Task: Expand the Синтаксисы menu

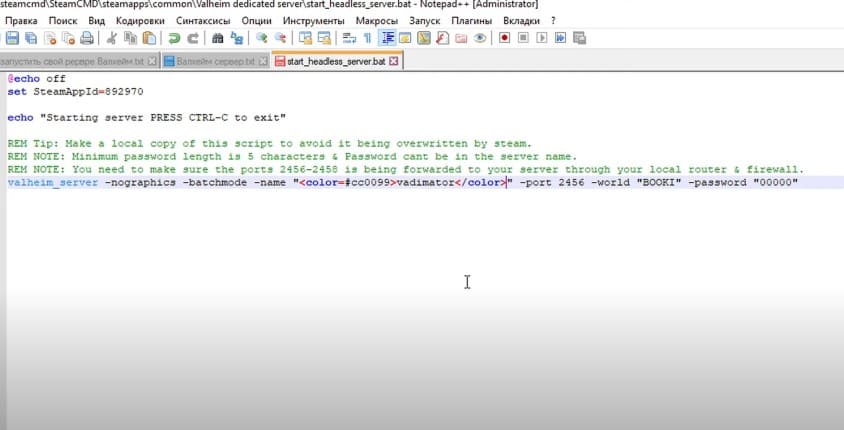Action: [203, 20]
